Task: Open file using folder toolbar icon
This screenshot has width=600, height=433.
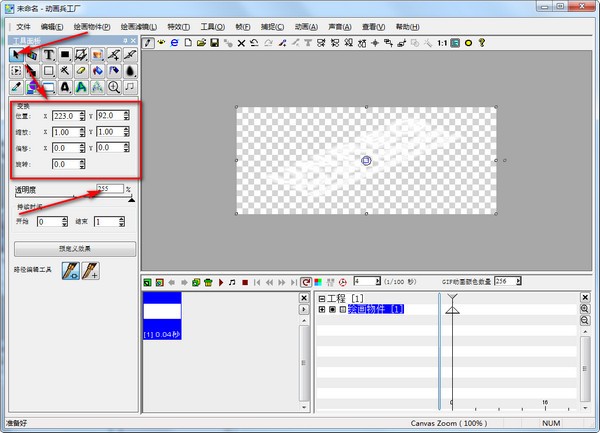Action: pyautogui.click(x=201, y=44)
